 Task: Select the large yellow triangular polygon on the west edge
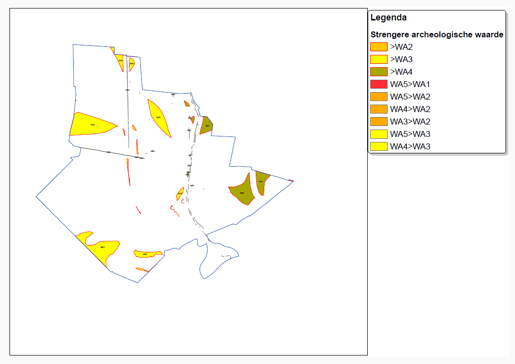point(92,124)
